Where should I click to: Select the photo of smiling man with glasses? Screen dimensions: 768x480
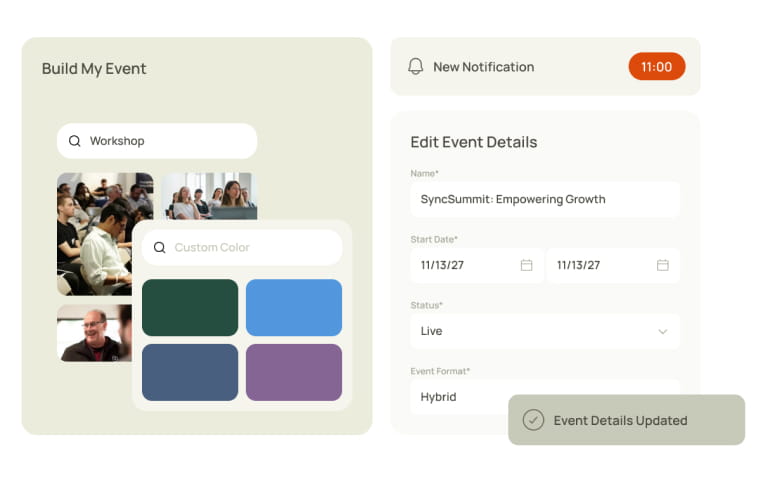[x=94, y=333]
